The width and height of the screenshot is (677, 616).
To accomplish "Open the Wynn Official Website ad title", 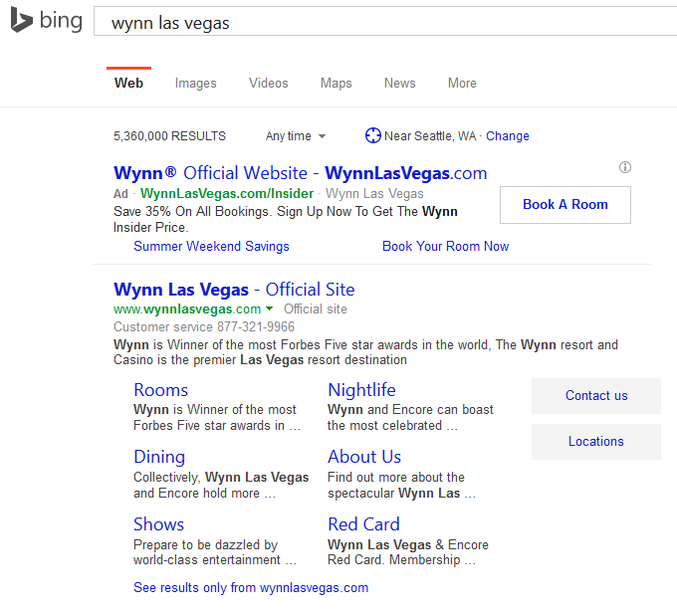I will [x=301, y=173].
